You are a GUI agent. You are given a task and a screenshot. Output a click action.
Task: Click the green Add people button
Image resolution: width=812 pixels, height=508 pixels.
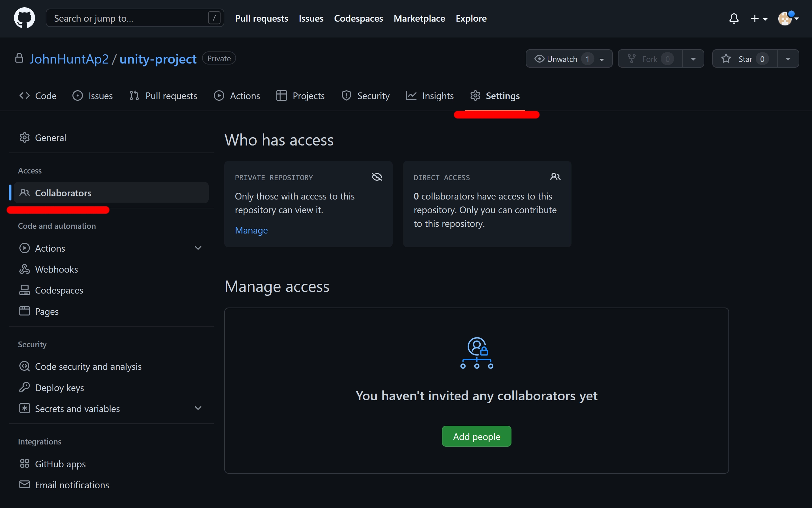[x=477, y=436]
